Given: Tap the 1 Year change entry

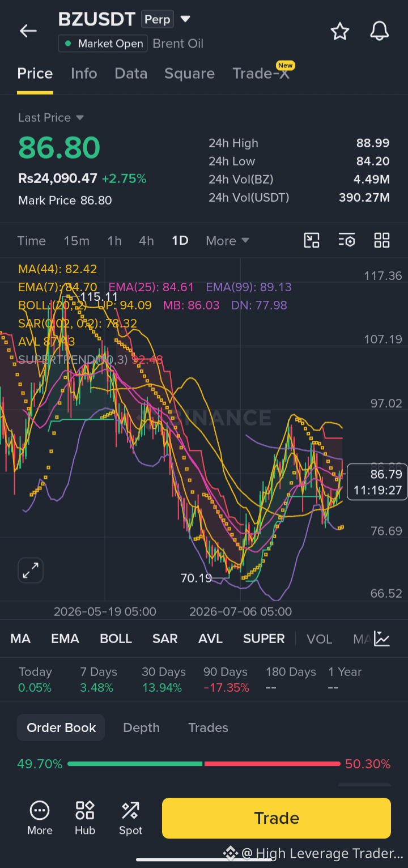Looking at the screenshot, I should coord(345,680).
